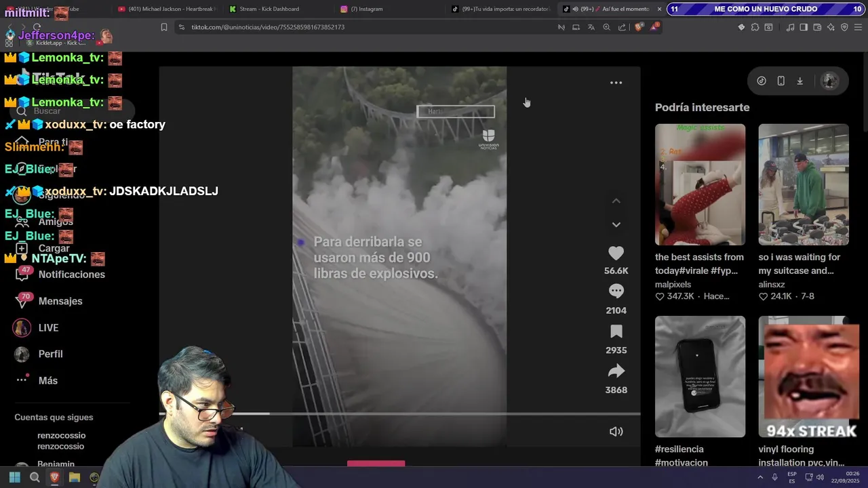The width and height of the screenshot is (868, 488).
Task: Click the translate page icon in address bar
Action: click(591, 27)
